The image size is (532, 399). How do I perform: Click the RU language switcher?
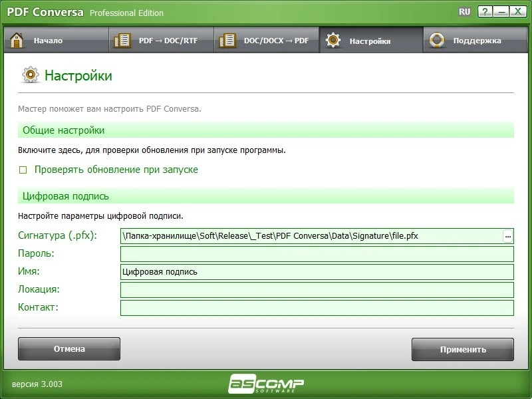tap(464, 12)
